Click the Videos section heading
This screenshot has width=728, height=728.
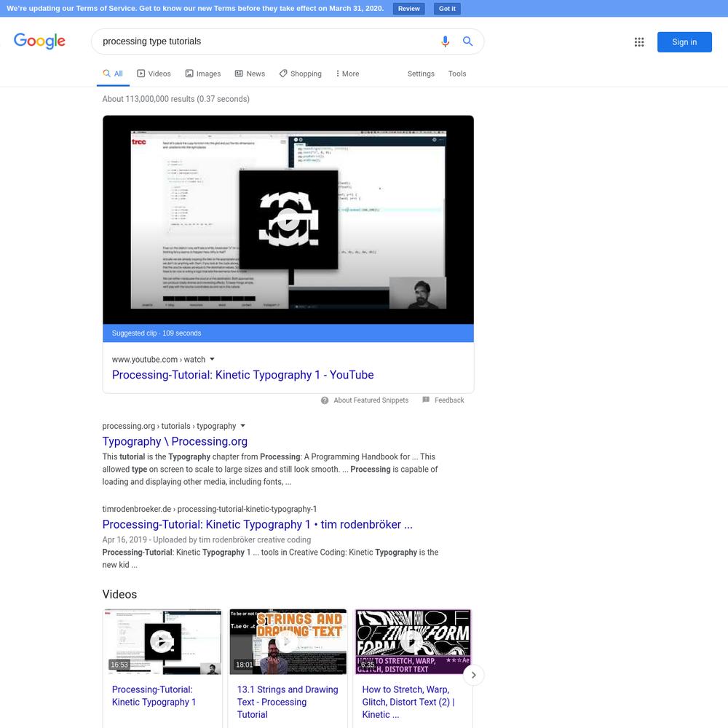[119, 594]
